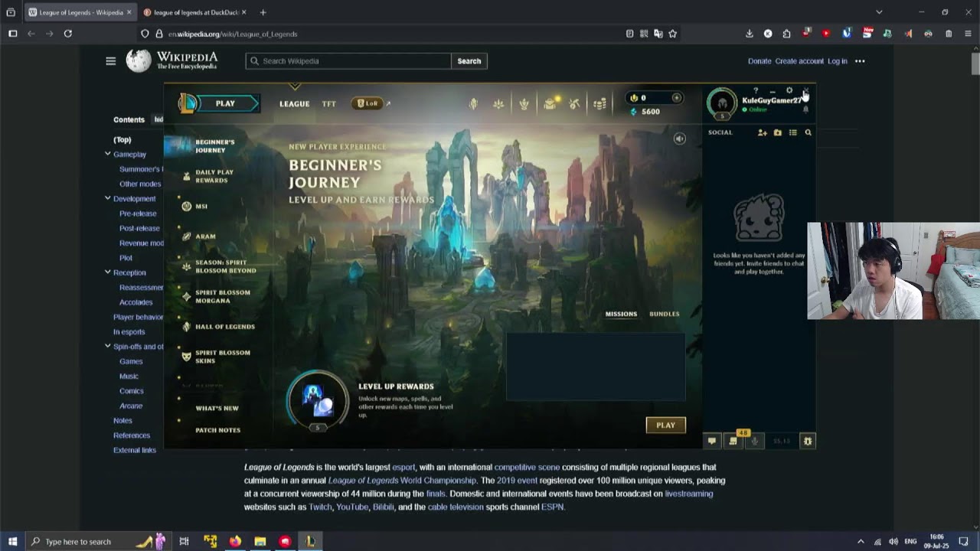Open the client settings gear icon
The width and height of the screenshot is (980, 551).
pos(789,90)
